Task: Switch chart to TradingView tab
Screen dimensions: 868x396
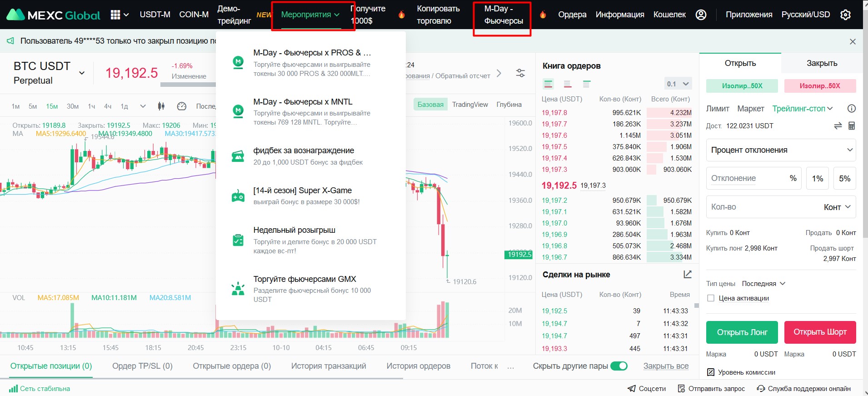Action: point(470,105)
